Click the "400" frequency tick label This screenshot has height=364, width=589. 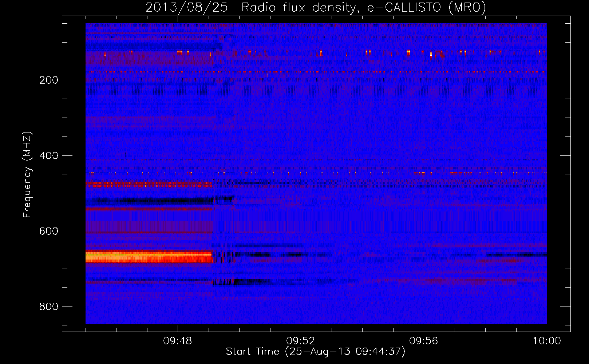[49, 156]
